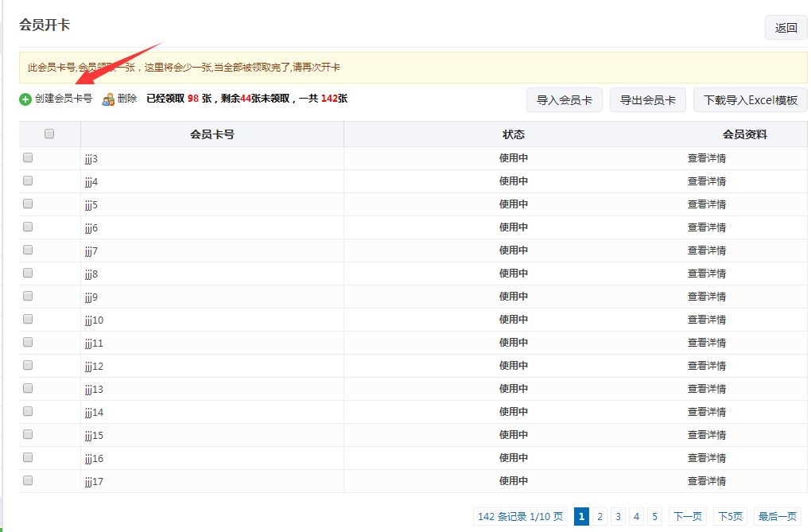Tick the checkbox for jjj6
811x532 pixels.
pyautogui.click(x=28, y=227)
